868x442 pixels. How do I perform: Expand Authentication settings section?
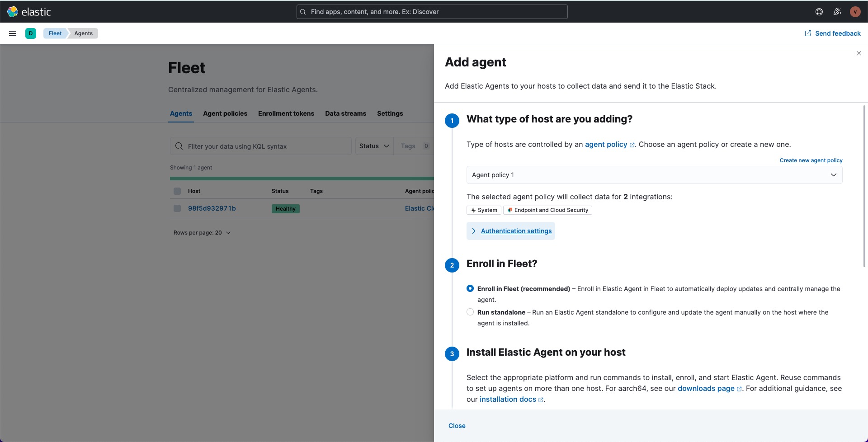516,231
